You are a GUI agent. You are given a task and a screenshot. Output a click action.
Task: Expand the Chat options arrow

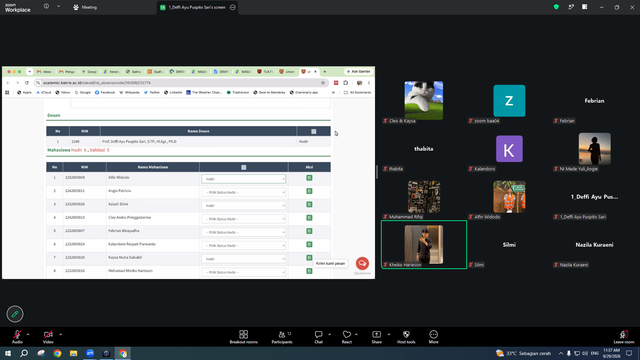point(329,334)
